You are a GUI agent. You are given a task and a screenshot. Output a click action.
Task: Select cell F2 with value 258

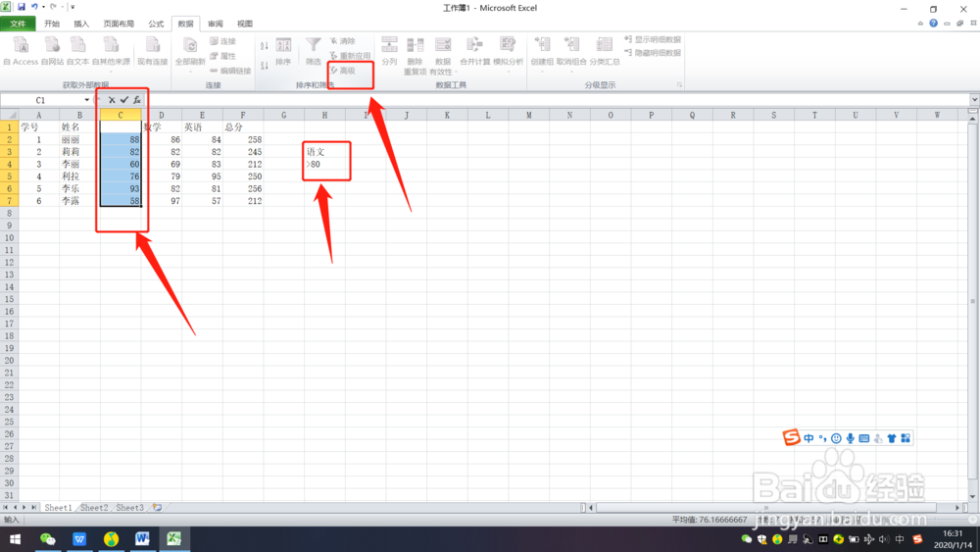(x=243, y=139)
